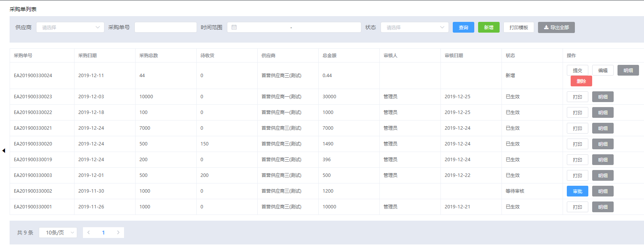Go to the next page arrow
The height and width of the screenshot is (246, 644).
click(x=118, y=233)
